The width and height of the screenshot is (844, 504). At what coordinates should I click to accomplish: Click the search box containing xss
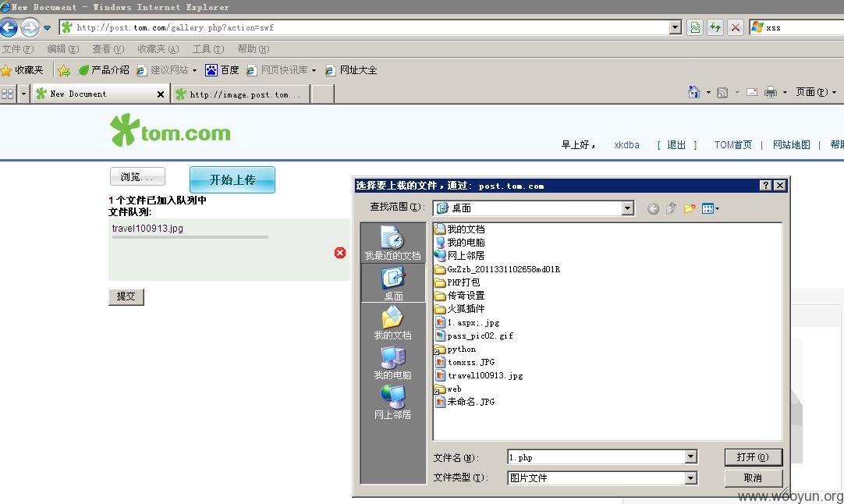[804, 27]
